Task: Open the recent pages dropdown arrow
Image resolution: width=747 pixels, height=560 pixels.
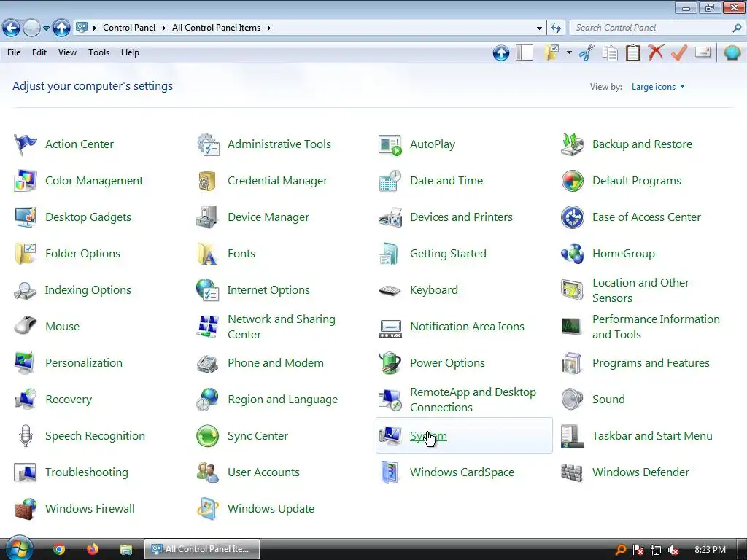Action: point(46,28)
